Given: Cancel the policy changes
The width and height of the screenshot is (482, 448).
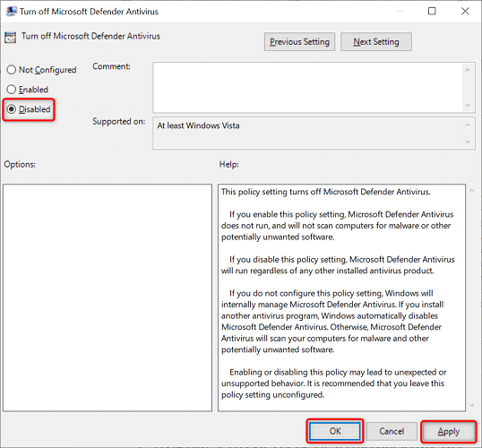Looking at the screenshot, I should coord(392,431).
